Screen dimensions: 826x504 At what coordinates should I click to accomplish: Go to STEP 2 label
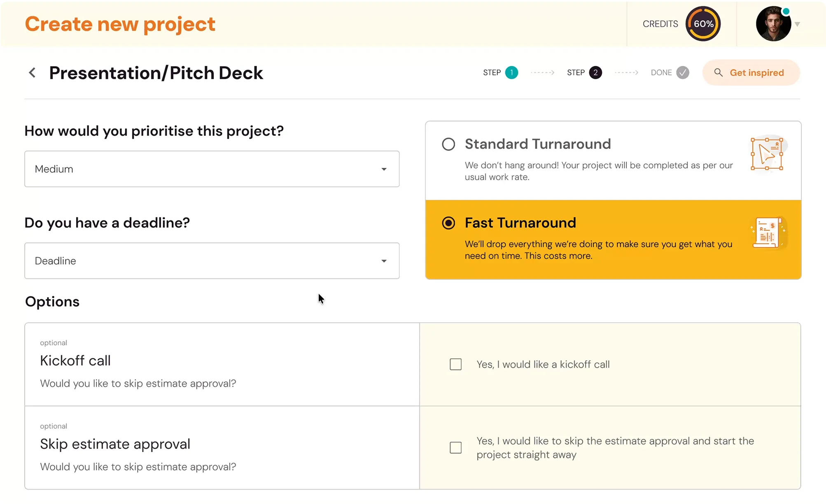pyautogui.click(x=576, y=72)
